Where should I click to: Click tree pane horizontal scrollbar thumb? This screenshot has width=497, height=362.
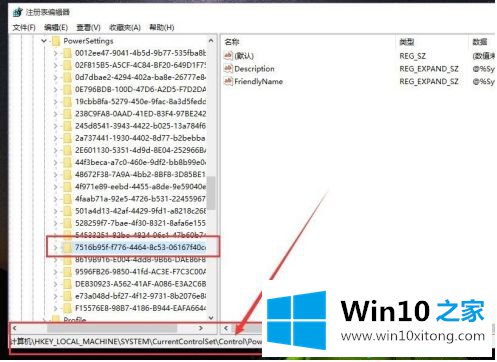112,328
